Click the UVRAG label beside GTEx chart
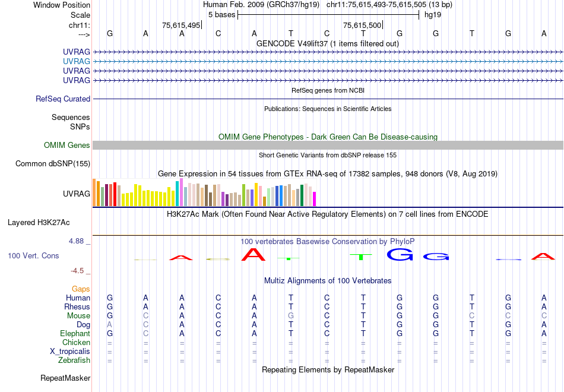564x392 pixels. coord(76,194)
